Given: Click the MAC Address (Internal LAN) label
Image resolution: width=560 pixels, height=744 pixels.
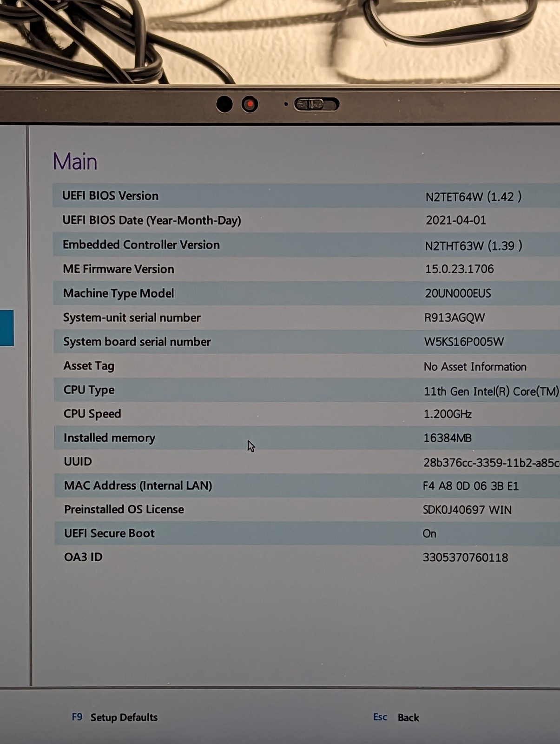Looking at the screenshot, I should 138,485.
